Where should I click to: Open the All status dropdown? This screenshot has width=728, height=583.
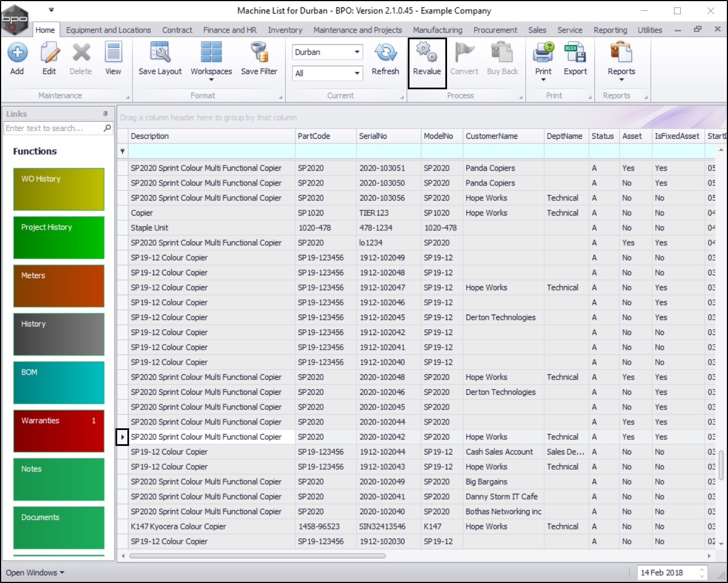357,73
